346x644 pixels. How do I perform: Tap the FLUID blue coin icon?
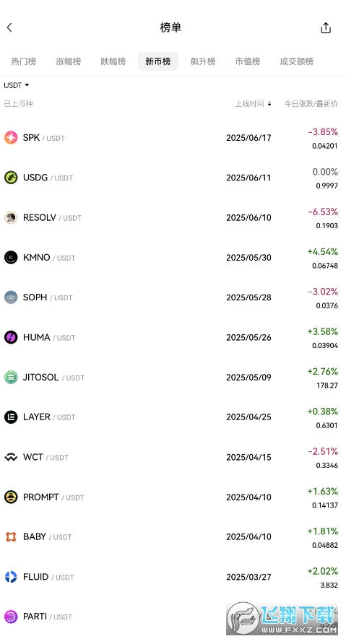(11, 577)
